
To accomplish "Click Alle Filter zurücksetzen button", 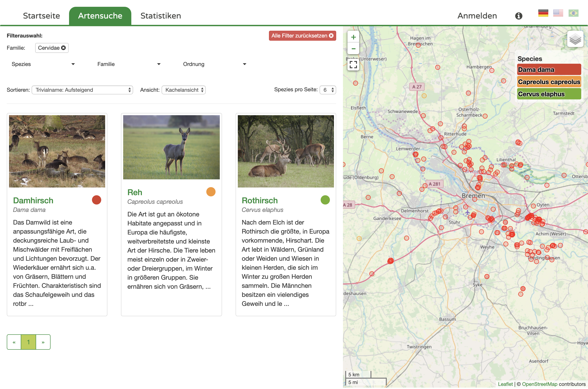I will point(302,36).
